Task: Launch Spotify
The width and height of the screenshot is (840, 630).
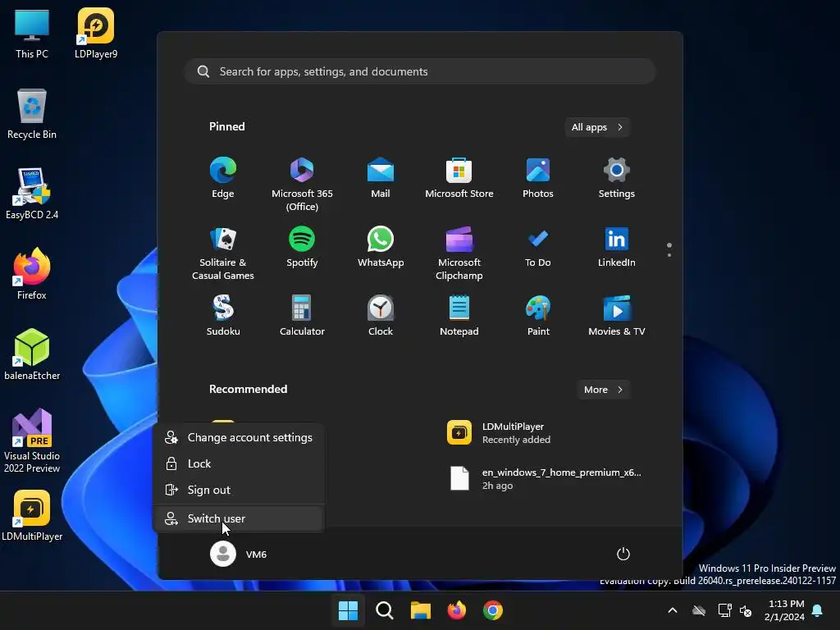Action: (x=302, y=247)
